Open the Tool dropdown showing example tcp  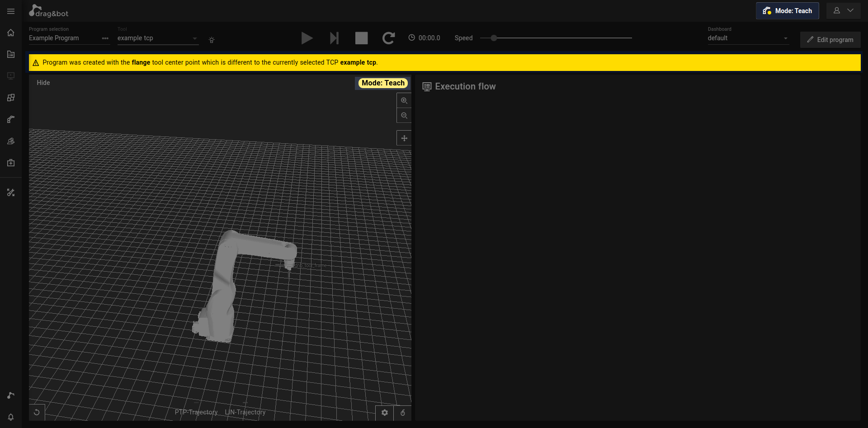158,38
